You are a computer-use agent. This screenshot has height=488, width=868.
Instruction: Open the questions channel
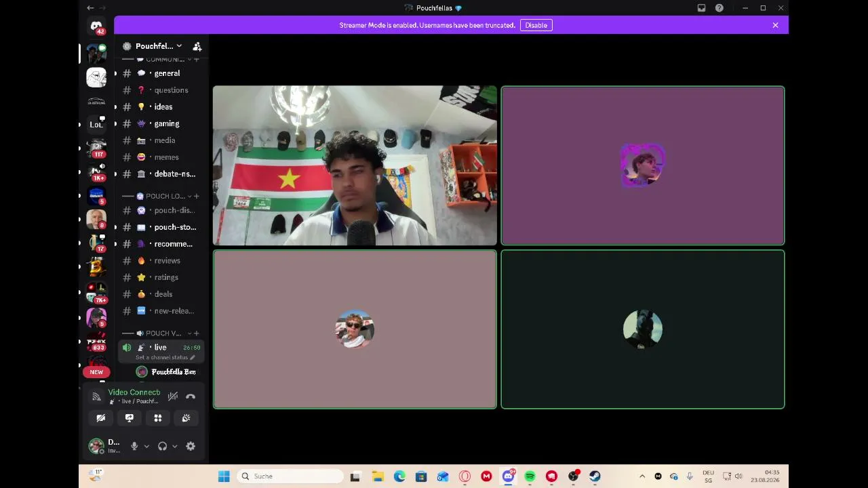161,90
